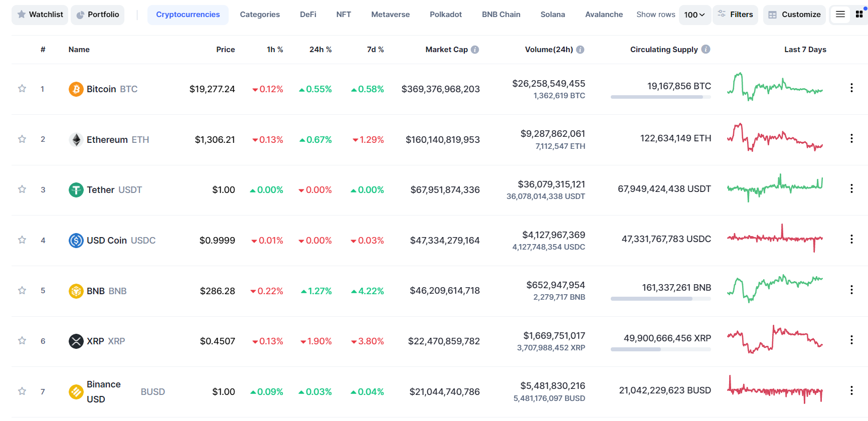Open Market Cap info tooltip icon
The image size is (868, 421).
tap(475, 50)
